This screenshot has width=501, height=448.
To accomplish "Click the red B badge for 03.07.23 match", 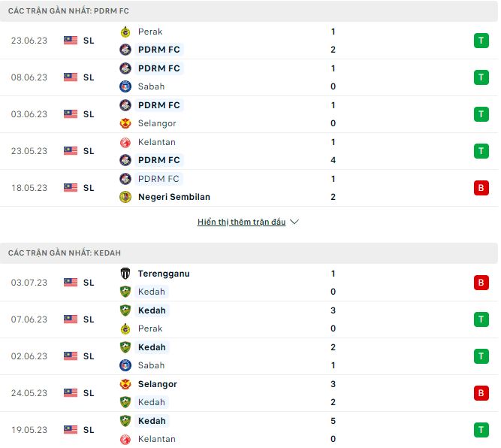I will point(481,283).
